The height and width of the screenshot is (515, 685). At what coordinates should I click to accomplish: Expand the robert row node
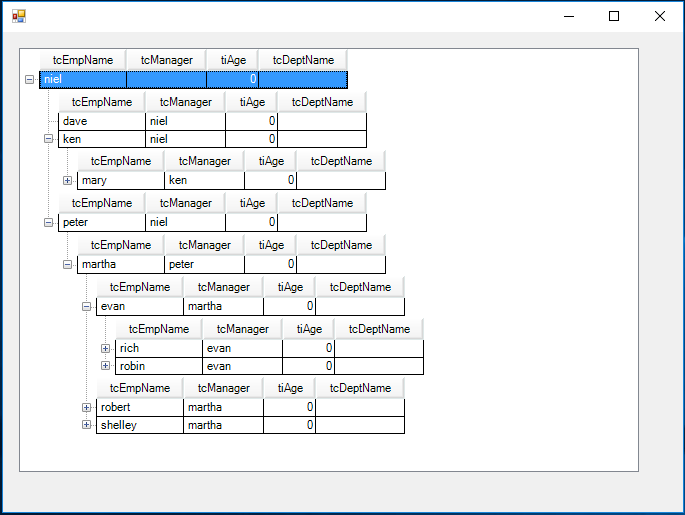[86, 408]
